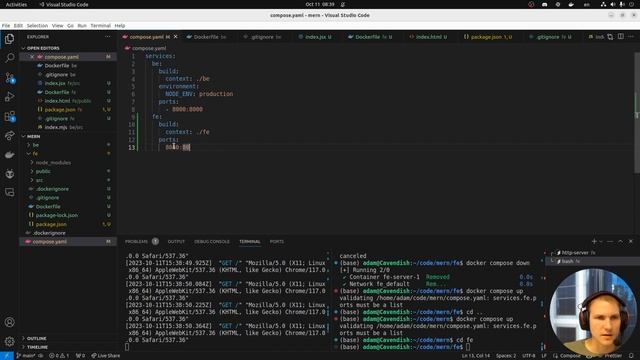Image resolution: width=640 pixels, height=360 pixels.
Task: Open the Accounts icon in activity bar
Action: tap(9, 322)
